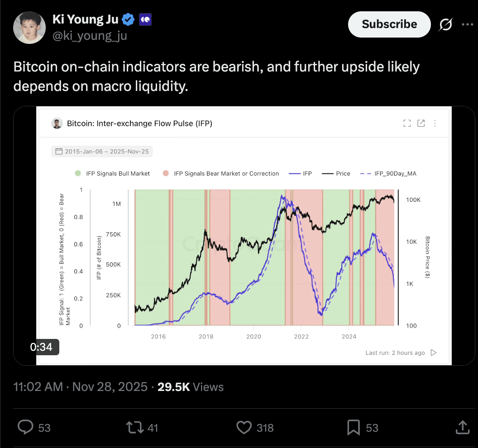Image resolution: width=478 pixels, height=448 pixels.
Task: Click the repost icon
Action: click(134, 427)
